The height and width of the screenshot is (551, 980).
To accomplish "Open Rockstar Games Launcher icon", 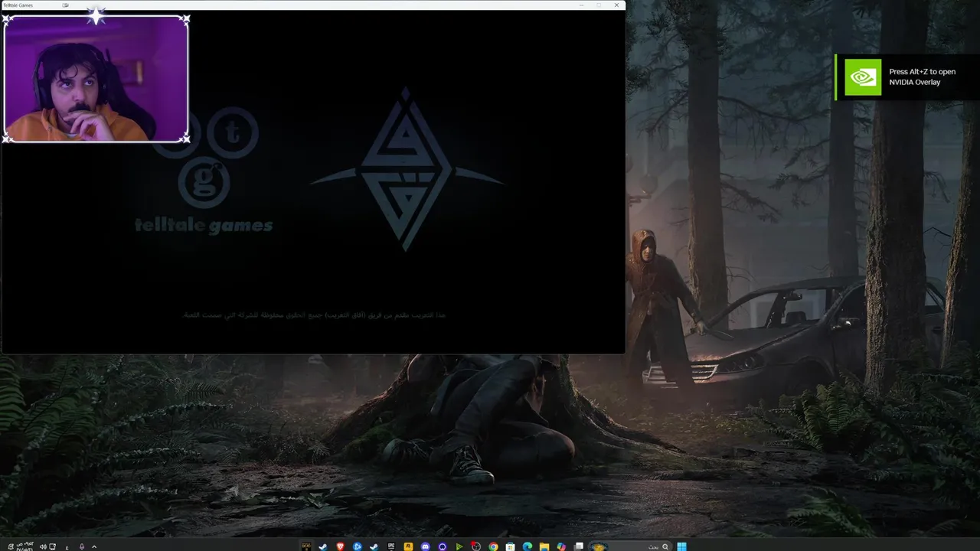I will 408,546.
